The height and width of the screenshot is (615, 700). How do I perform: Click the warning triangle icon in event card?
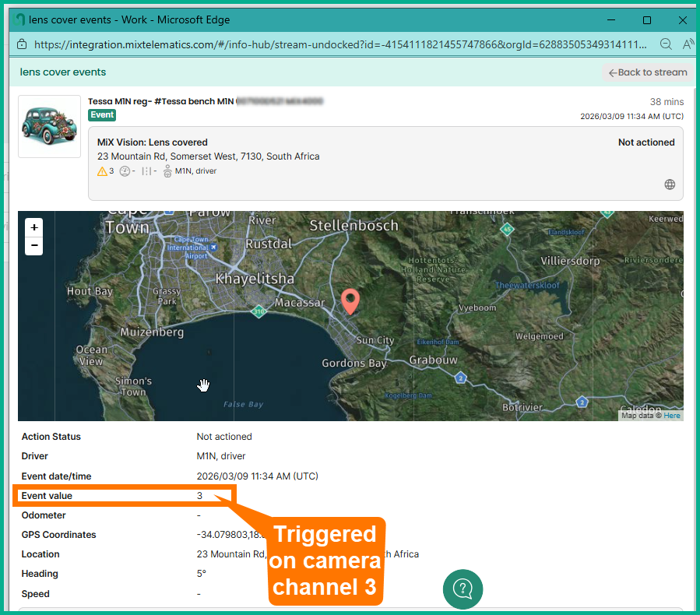pos(102,171)
